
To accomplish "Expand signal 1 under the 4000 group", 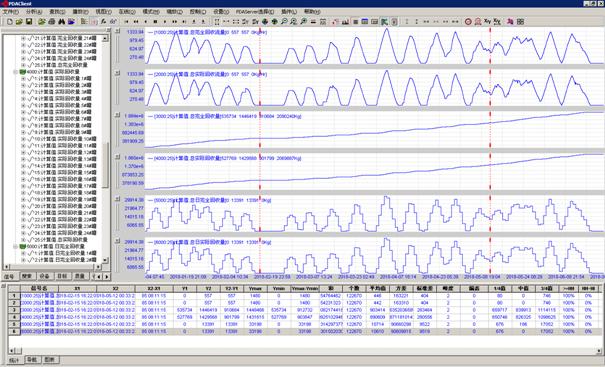I will coord(23,78).
